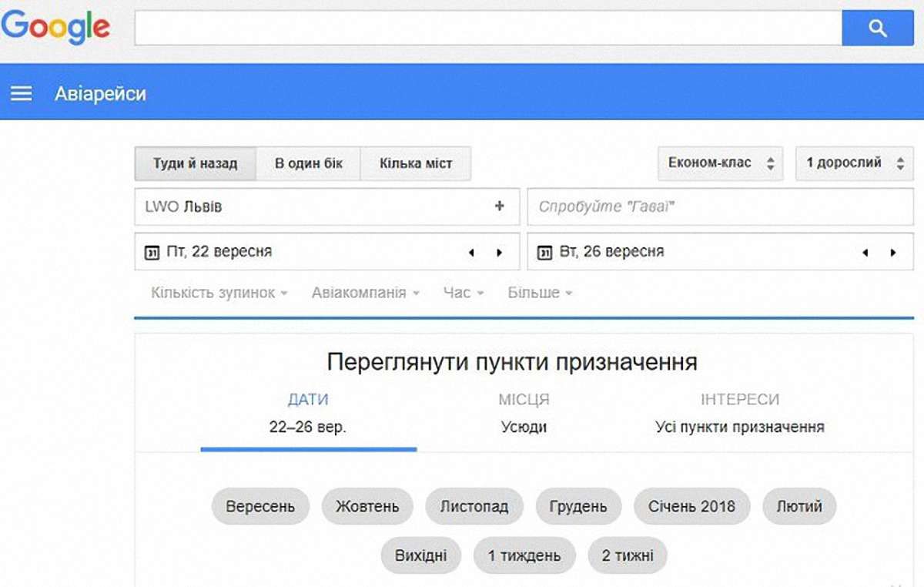The image size is (924, 587).
Task: Click the blue search magnifier button
Action: click(x=877, y=29)
